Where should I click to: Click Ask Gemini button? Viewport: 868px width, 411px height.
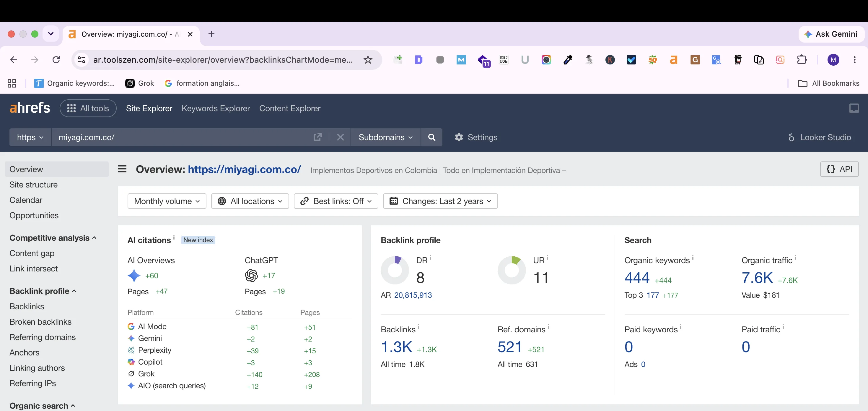(x=831, y=34)
